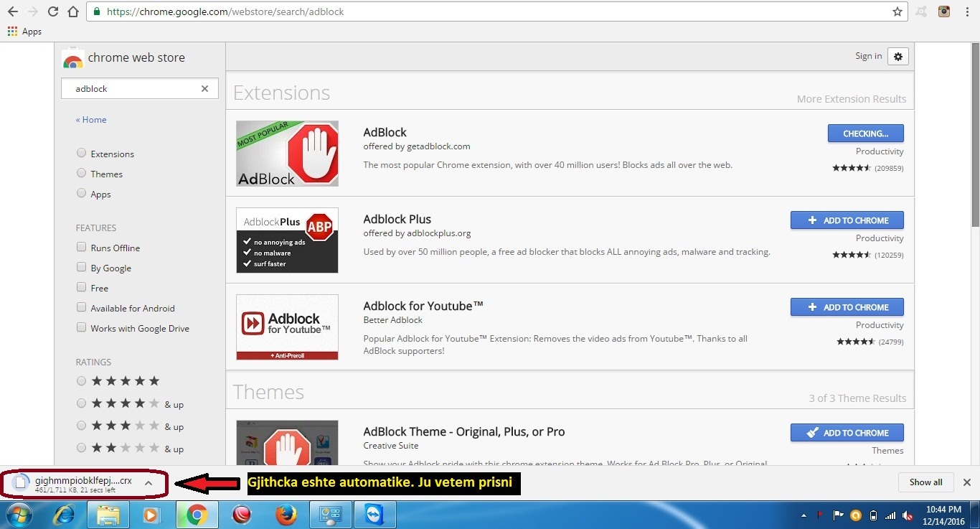Open the Apps bookmarks shortcut
Image resolution: width=980 pixels, height=529 pixels.
click(24, 32)
